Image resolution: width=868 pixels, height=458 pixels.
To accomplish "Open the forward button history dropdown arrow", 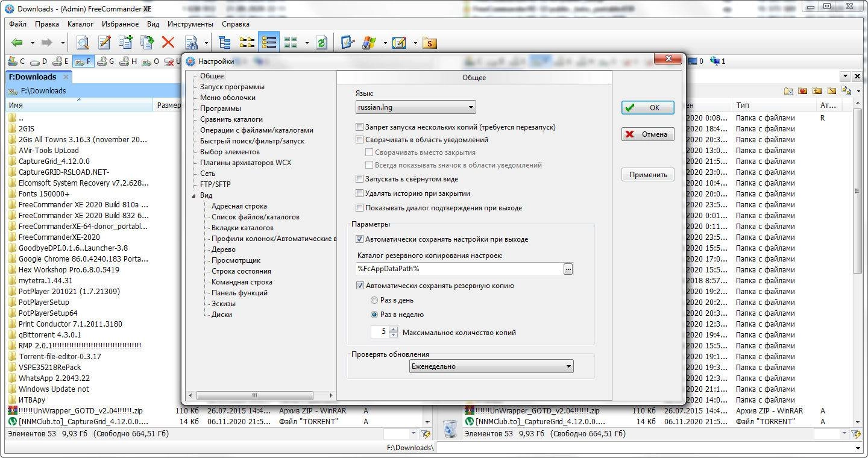I will coord(62,43).
